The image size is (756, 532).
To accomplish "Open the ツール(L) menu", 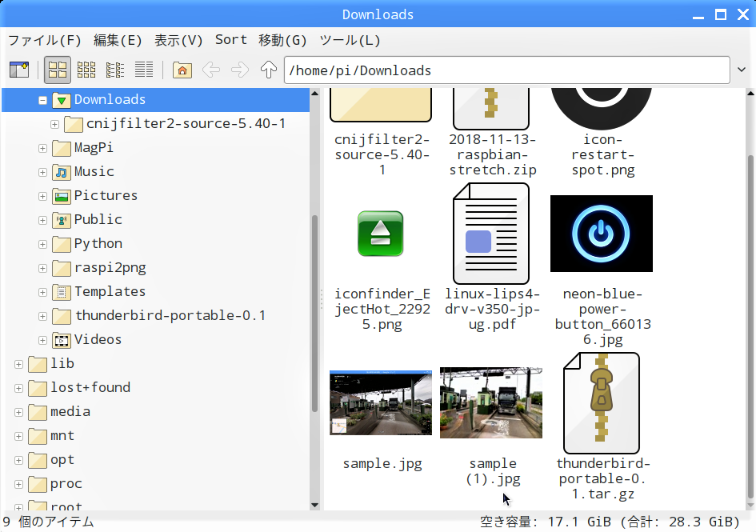I will (x=350, y=40).
